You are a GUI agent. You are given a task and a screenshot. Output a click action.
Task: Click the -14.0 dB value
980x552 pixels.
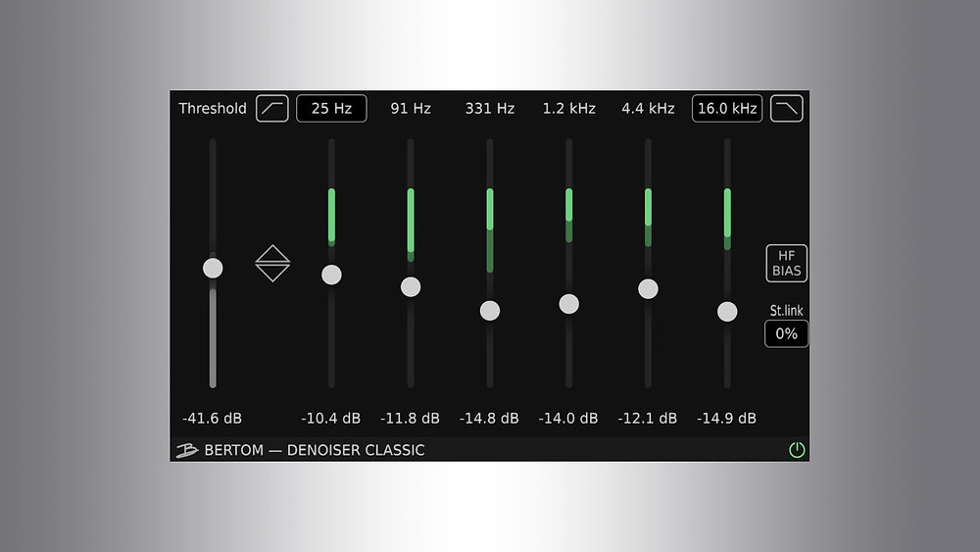pos(568,419)
